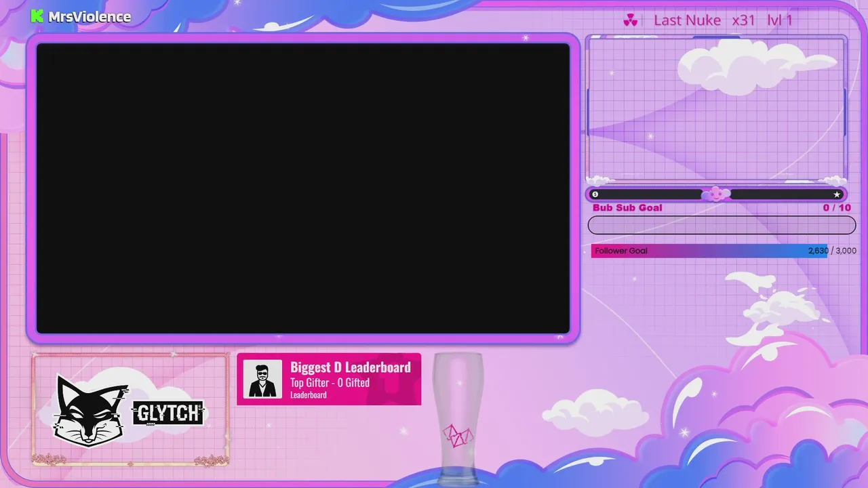Click the Bub Sub Goal label
The height and width of the screenshot is (488, 868).
(x=627, y=208)
